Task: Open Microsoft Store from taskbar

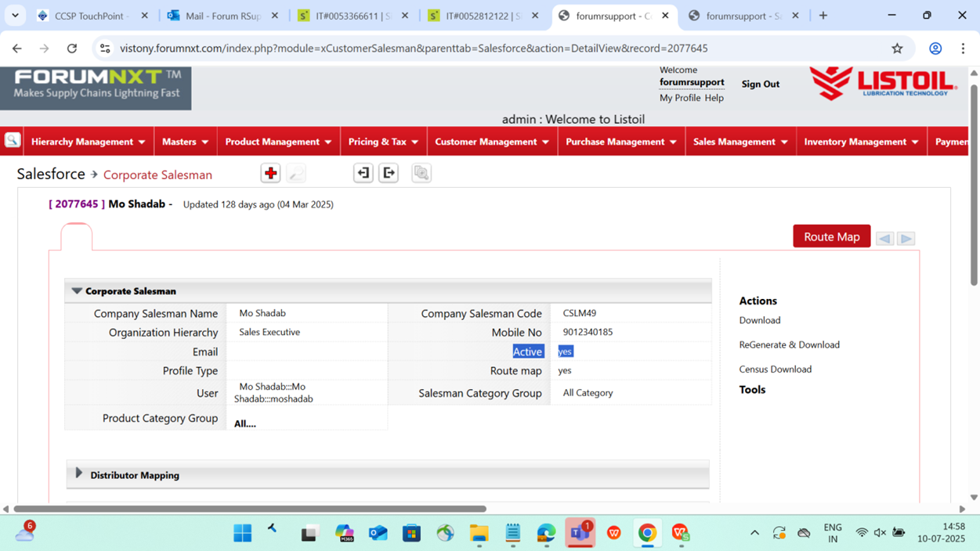Action: [x=412, y=533]
